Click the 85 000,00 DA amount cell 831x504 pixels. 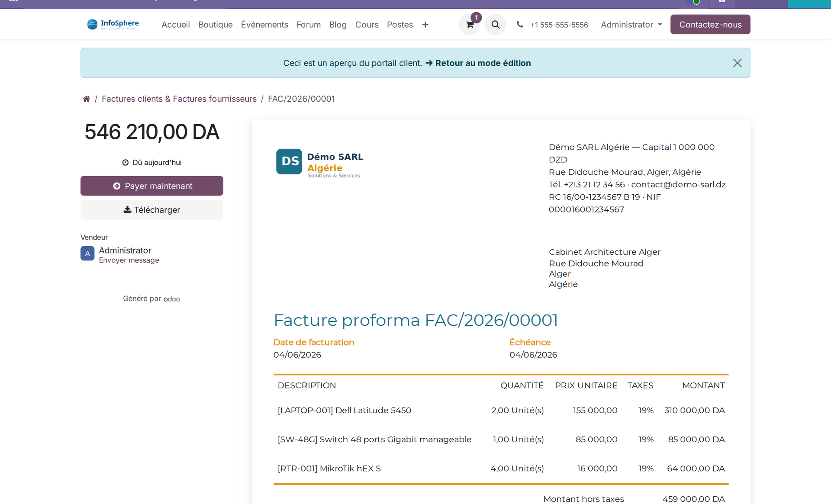pyautogui.click(x=696, y=440)
